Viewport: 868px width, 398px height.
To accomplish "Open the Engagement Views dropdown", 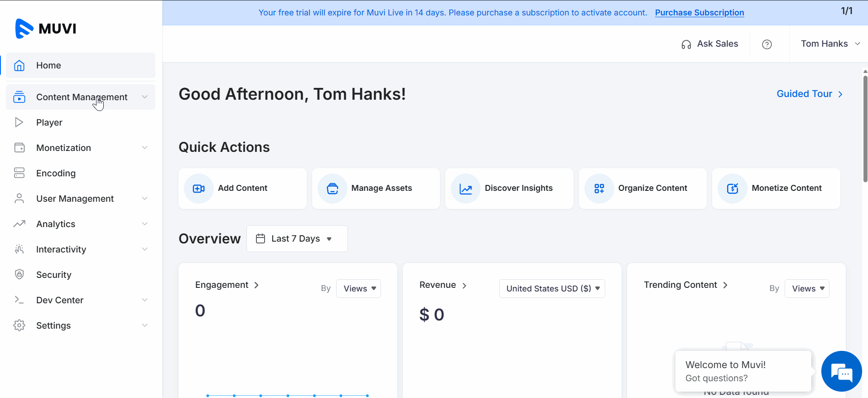I will click(358, 289).
